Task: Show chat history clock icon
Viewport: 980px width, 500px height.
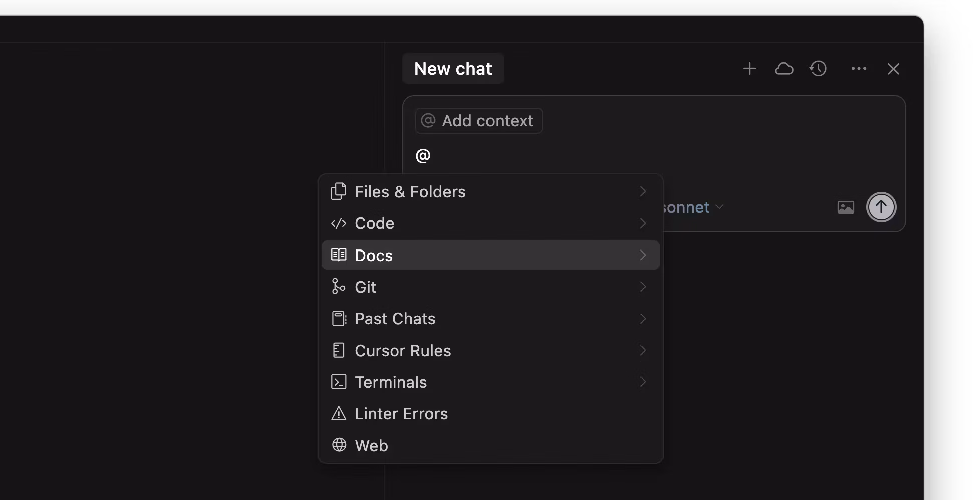Action: (818, 69)
